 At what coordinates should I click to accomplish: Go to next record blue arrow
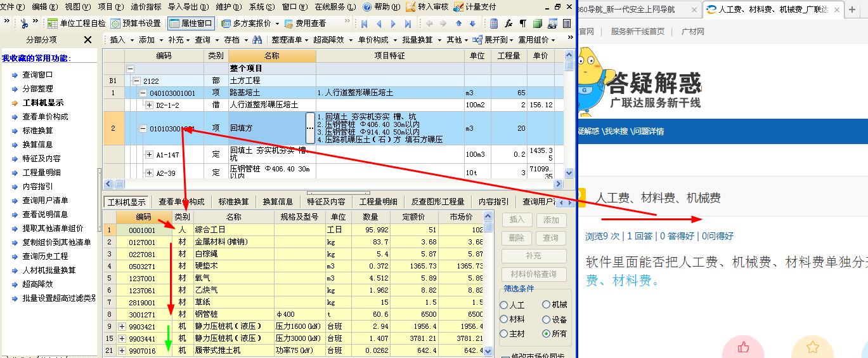[394, 23]
